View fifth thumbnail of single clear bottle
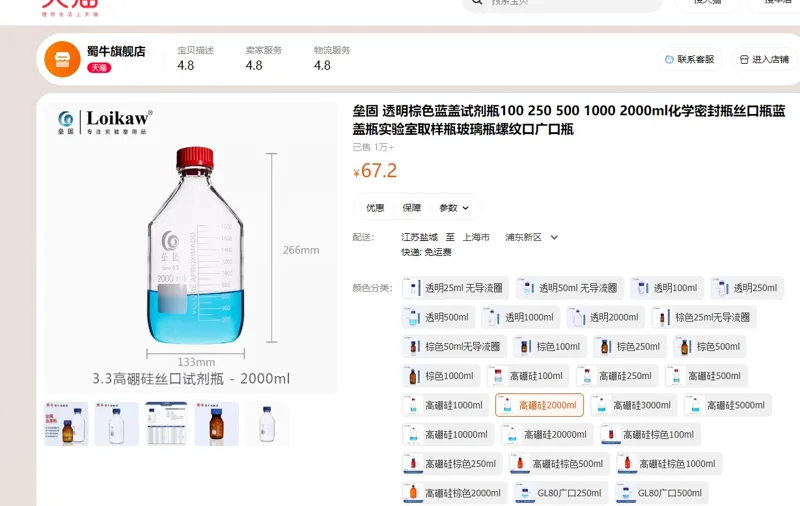 click(x=267, y=424)
